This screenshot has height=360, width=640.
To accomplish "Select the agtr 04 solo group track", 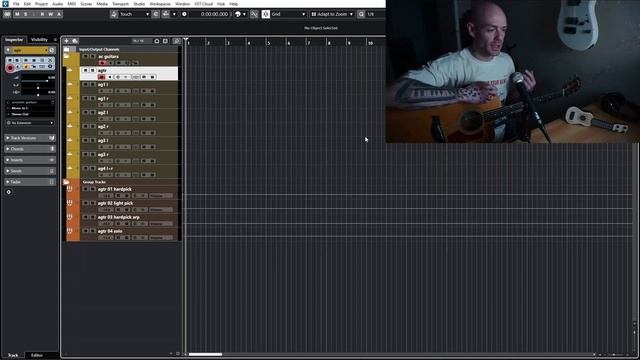I will coord(129,234).
